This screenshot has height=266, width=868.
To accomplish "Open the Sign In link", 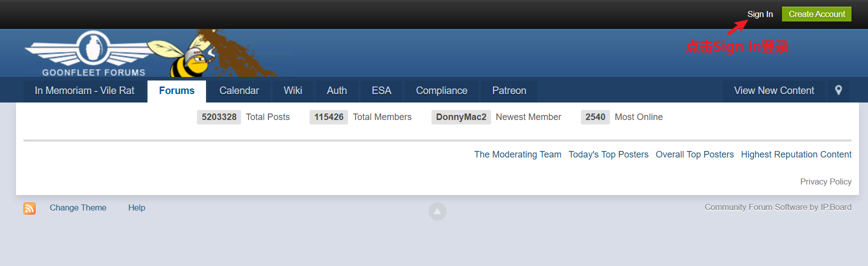I will pos(759,14).
